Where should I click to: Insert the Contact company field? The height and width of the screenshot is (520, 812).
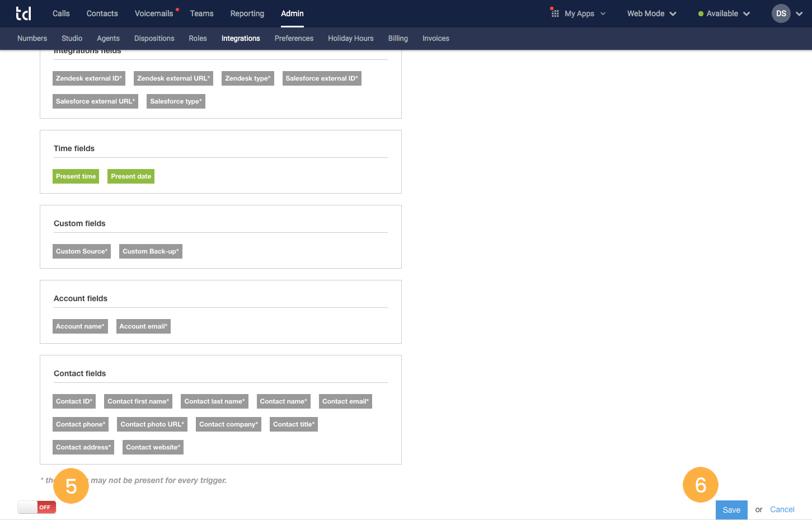coord(228,424)
